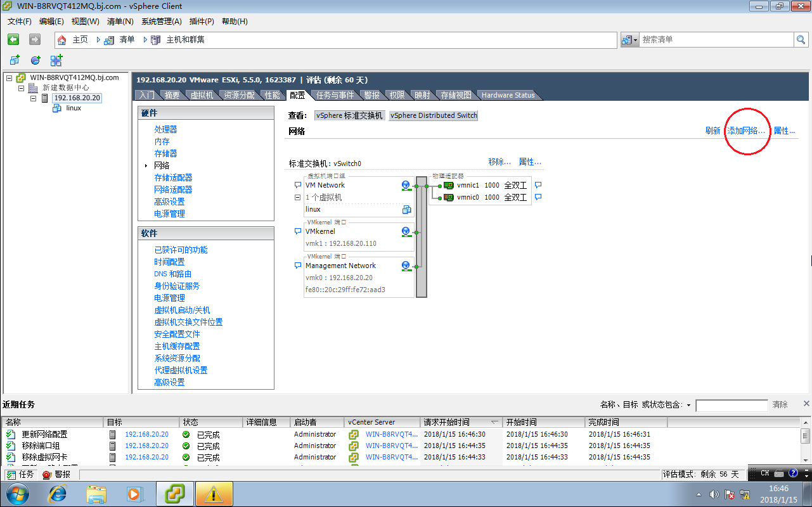This screenshot has height=507, width=812.
Task: Click the 刷新 link
Action: (712, 131)
